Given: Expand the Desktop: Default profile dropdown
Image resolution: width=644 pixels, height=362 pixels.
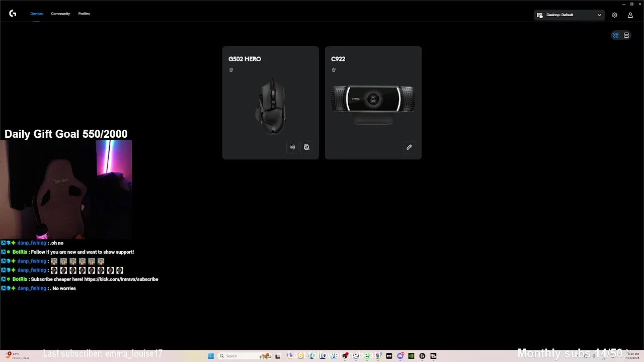Looking at the screenshot, I should (569, 15).
